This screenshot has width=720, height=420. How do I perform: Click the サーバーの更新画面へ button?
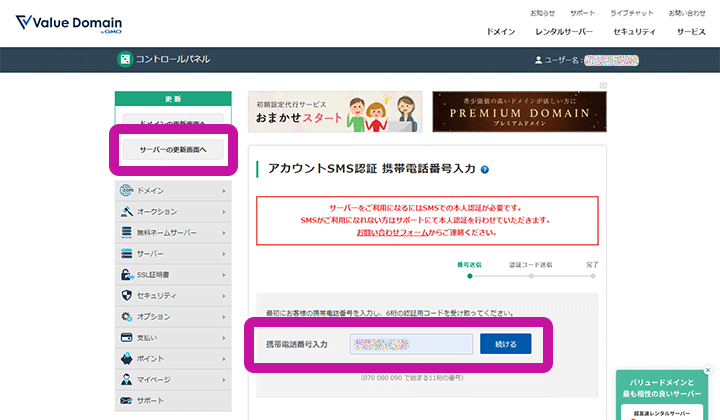point(173,150)
